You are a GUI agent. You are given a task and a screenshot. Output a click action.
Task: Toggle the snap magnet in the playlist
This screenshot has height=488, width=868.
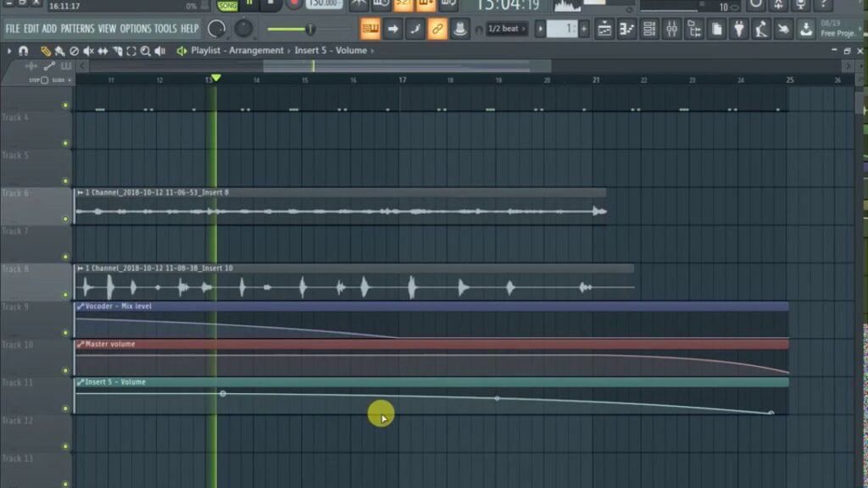coord(23,50)
